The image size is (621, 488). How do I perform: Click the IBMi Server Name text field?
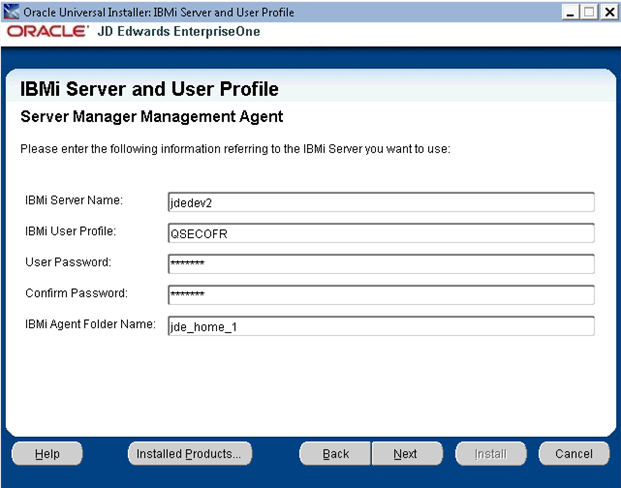[381, 202]
